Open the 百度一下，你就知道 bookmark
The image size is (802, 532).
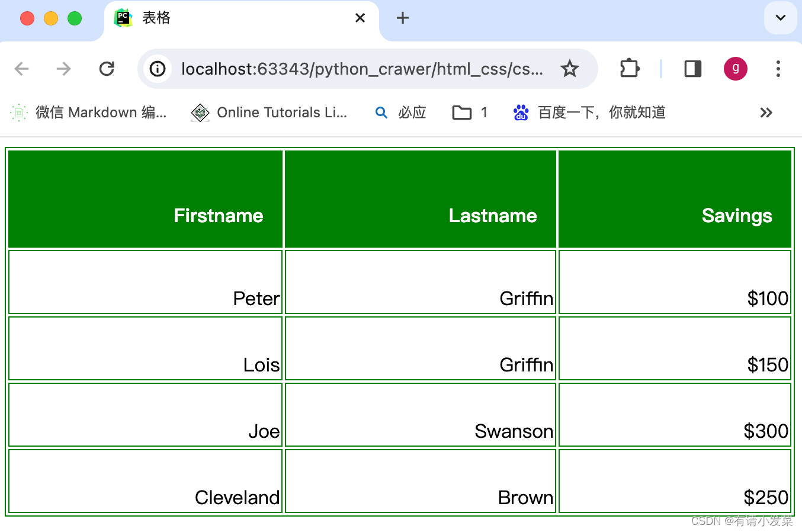coord(589,113)
